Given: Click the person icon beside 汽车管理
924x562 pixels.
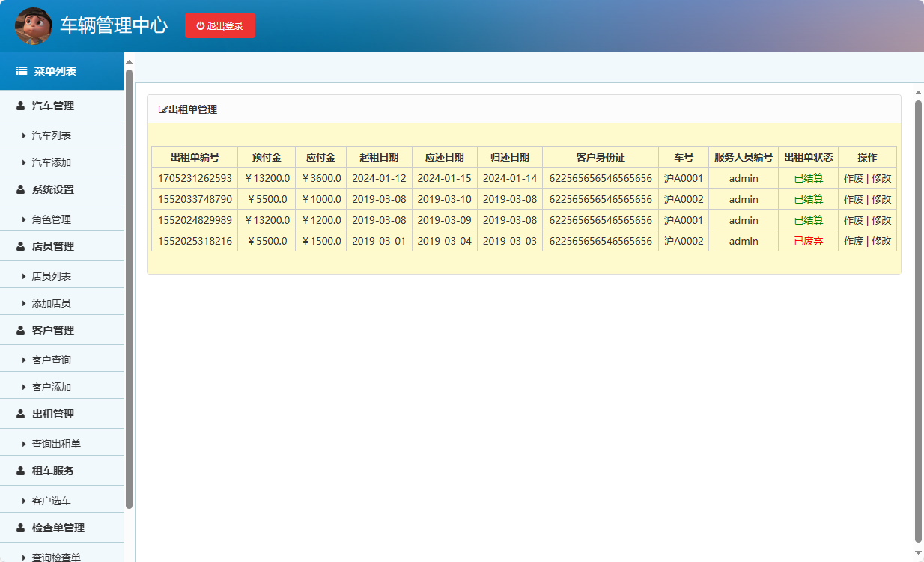Looking at the screenshot, I should click(21, 106).
